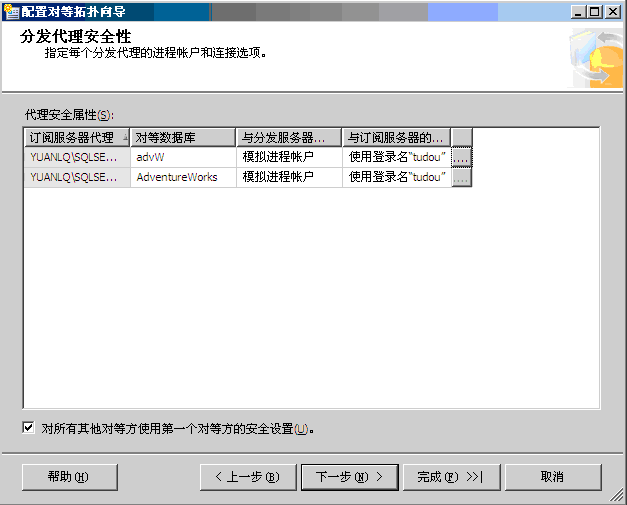
Task: Open security settings for the AdventureWorks row
Action: (462, 177)
